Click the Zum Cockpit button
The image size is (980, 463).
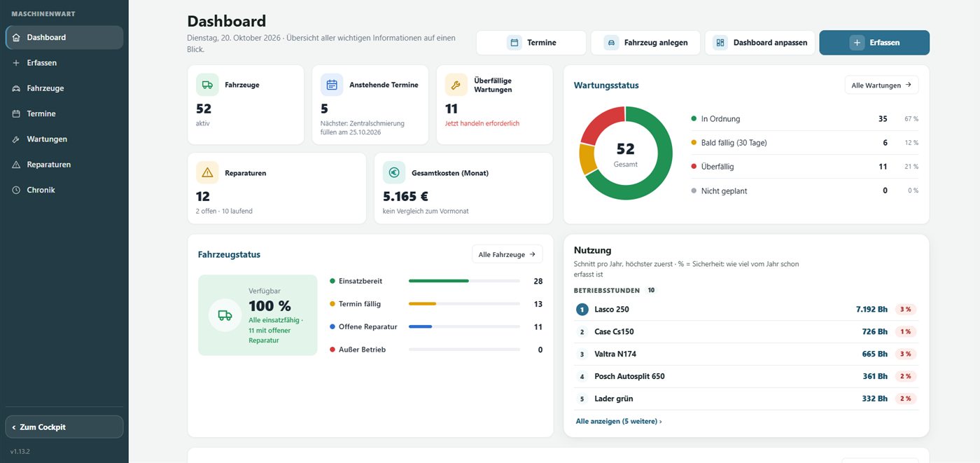point(64,427)
